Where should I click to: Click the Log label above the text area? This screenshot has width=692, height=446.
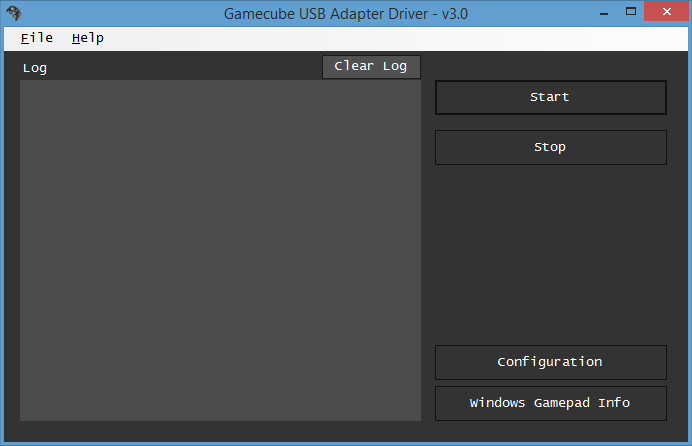pos(35,68)
